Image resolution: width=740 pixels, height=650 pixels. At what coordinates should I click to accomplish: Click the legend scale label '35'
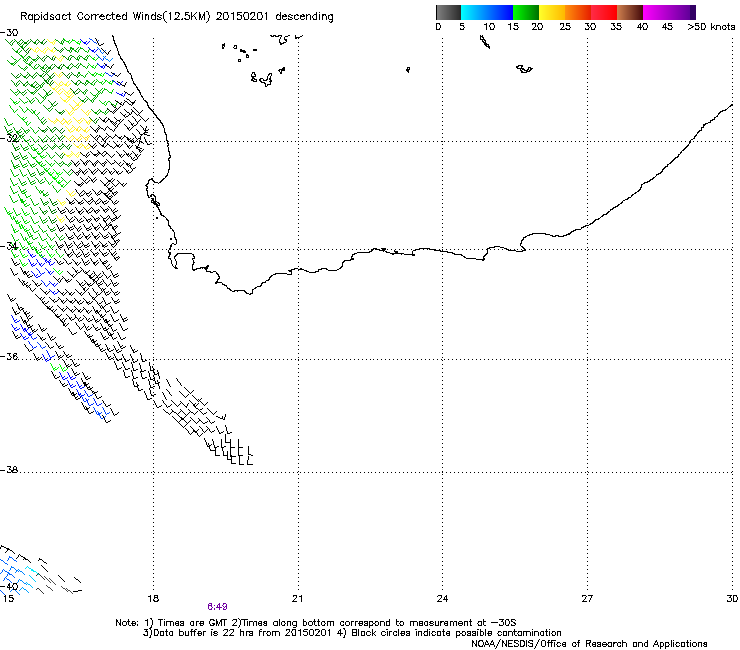pyautogui.click(x=616, y=27)
